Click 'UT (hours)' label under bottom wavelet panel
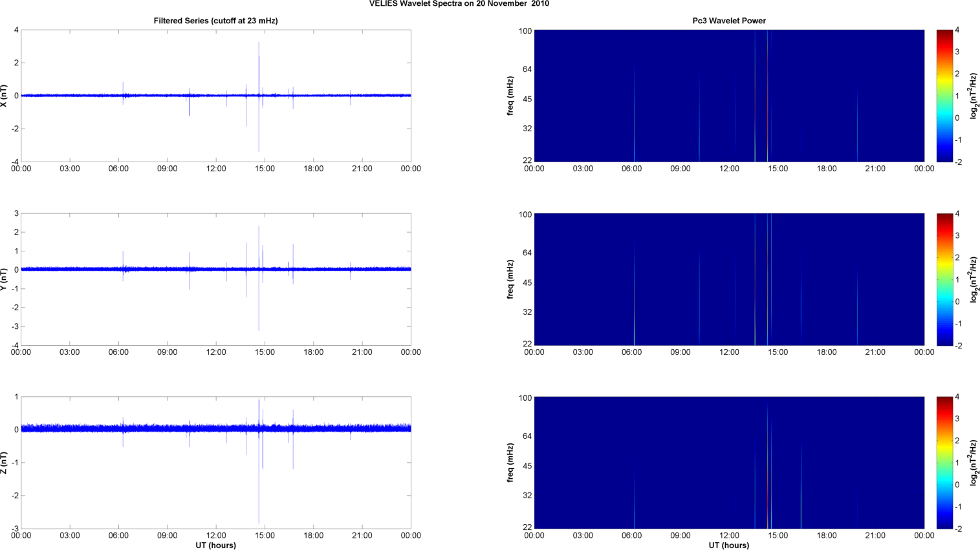The width and height of the screenshot is (980, 550). coord(728,545)
